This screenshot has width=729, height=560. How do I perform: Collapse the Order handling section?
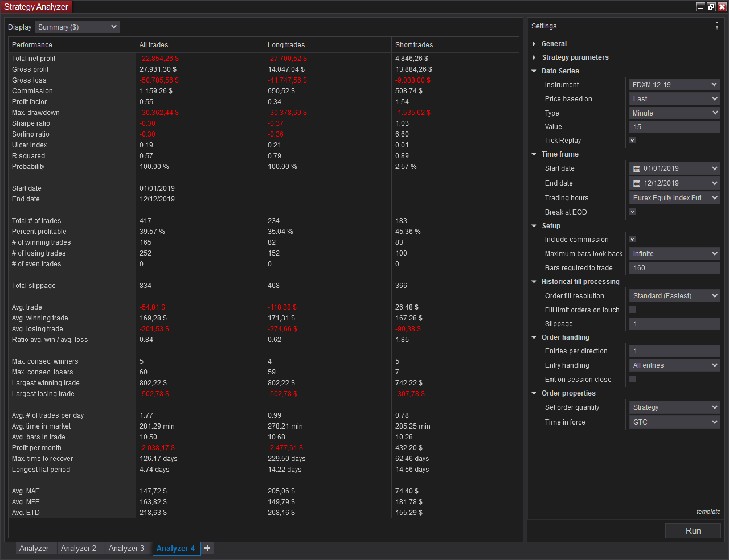coord(534,337)
